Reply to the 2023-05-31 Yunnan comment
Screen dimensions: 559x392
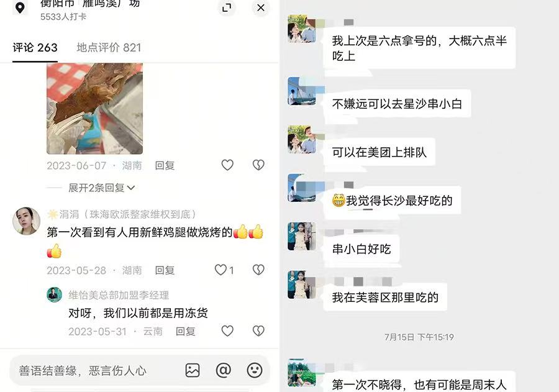point(185,331)
